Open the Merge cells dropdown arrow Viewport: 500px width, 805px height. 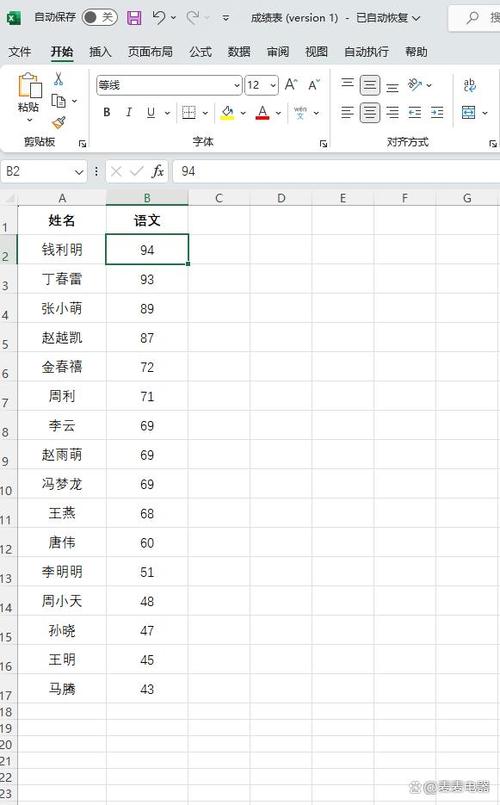pyautogui.click(x=485, y=113)
